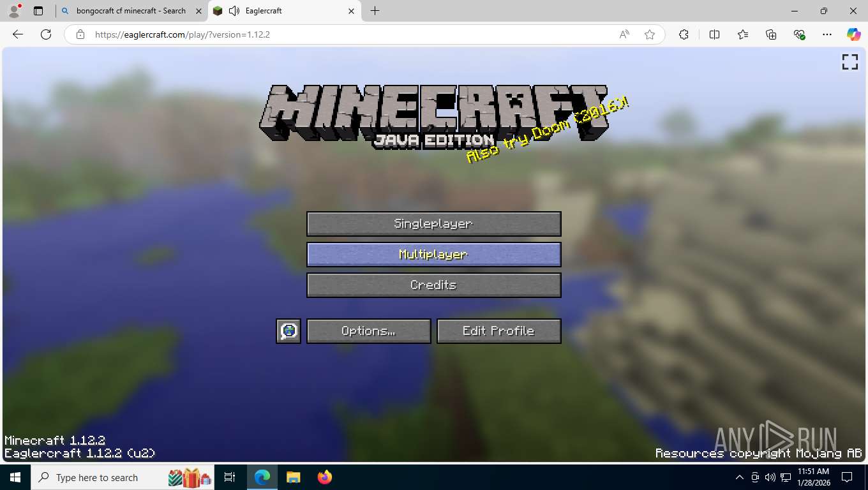This screenshot has height=490, width=868.
Task: Close the Eaglercraft tab
Action: click(351, 11)
